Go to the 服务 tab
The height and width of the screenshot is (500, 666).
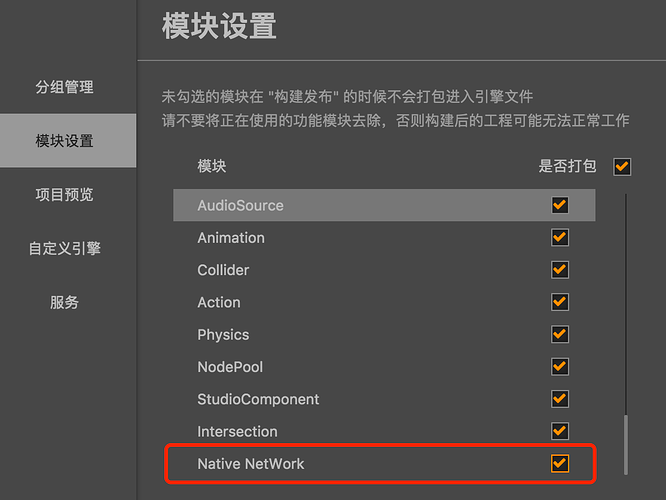click(x=64, y=302)
